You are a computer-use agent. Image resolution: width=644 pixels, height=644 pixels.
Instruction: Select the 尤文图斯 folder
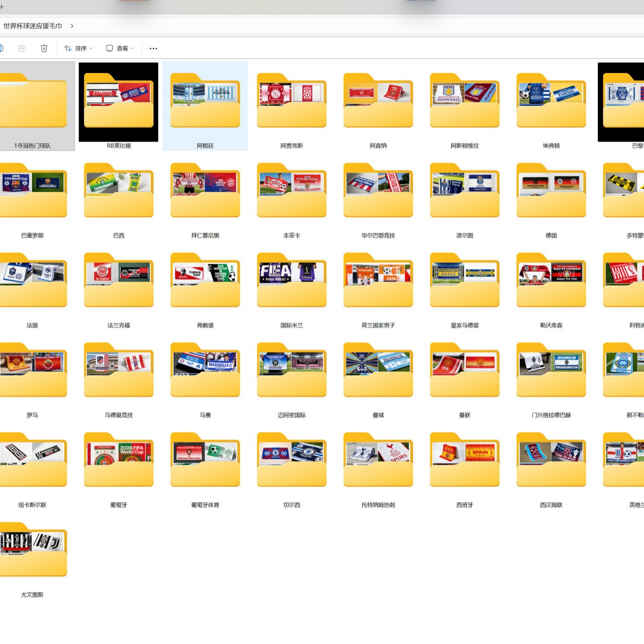click(x=33, y=550)
